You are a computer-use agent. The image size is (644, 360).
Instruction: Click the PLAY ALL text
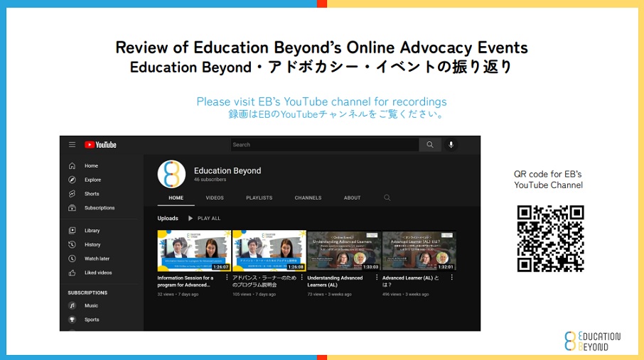pos(209,219)
